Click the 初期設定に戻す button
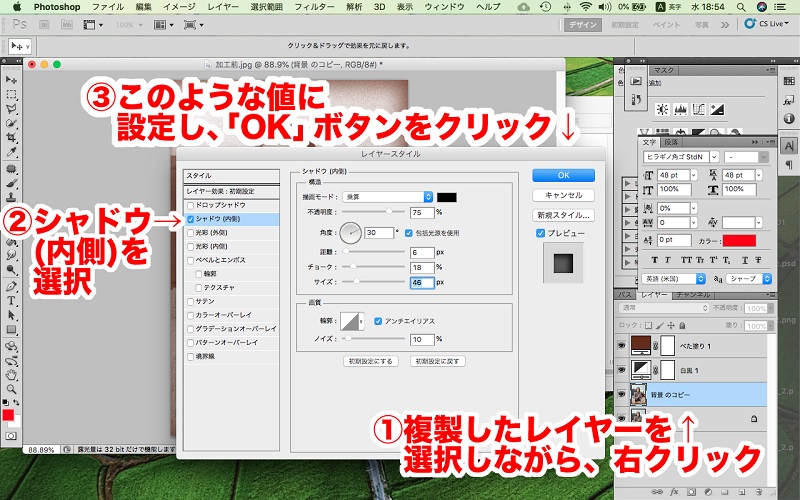800x500 pixels. click(437, 361)
